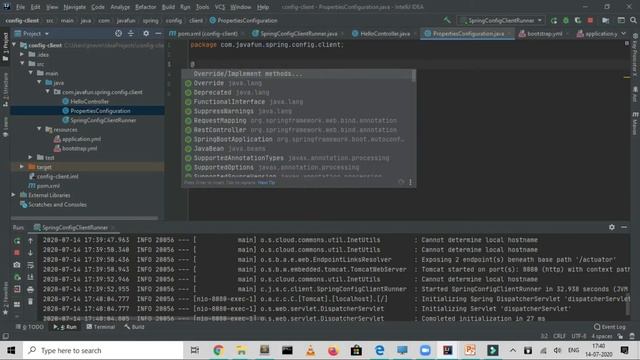Expand External Libraries node
Image resolution: width=640 pixels, height=360 pixels.
click(13, 195)
